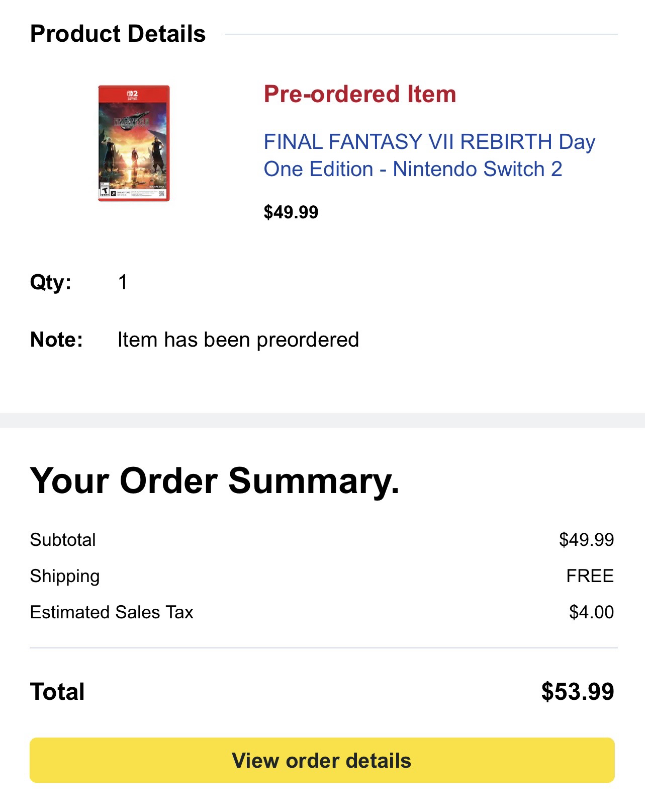Screen dimensions: 645x812
Task: Click the Final Fantasy VII game cover thumbnail
Action: pyautogui.click(x=134, y=143)
